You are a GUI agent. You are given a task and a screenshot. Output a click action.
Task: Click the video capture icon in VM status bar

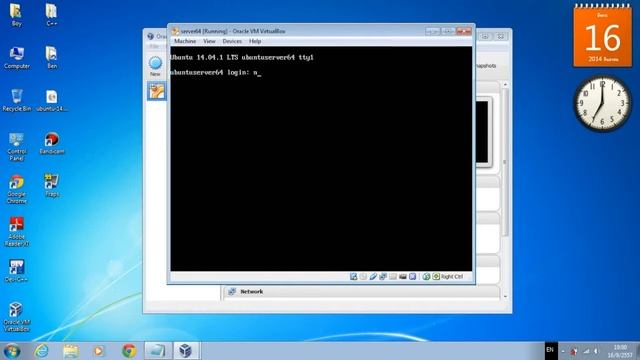click(x=402, y=276)
